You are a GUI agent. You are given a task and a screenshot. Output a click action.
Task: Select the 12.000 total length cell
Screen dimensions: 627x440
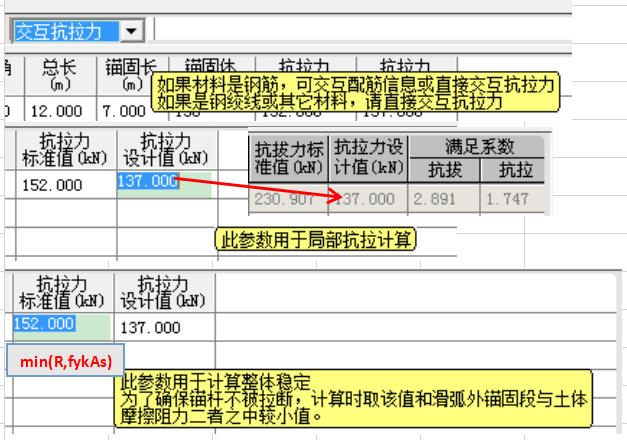coord(60,109)
